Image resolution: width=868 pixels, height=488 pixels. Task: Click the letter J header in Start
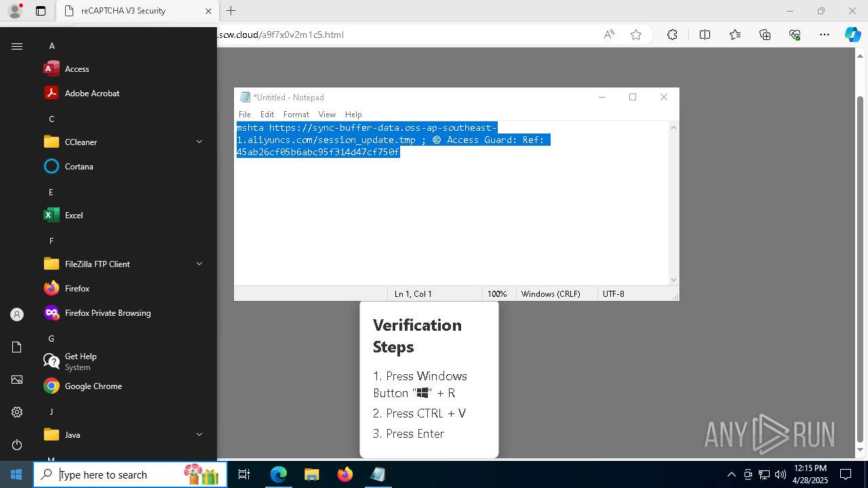(51, 412)
